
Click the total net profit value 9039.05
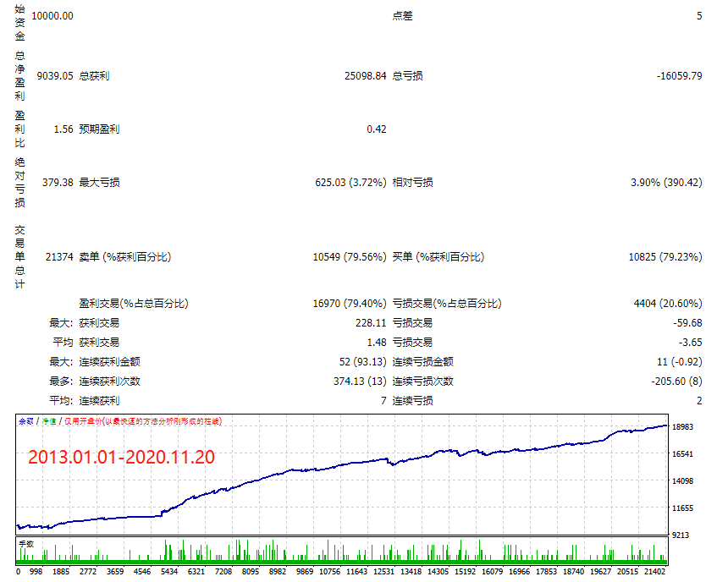point(54,76)
